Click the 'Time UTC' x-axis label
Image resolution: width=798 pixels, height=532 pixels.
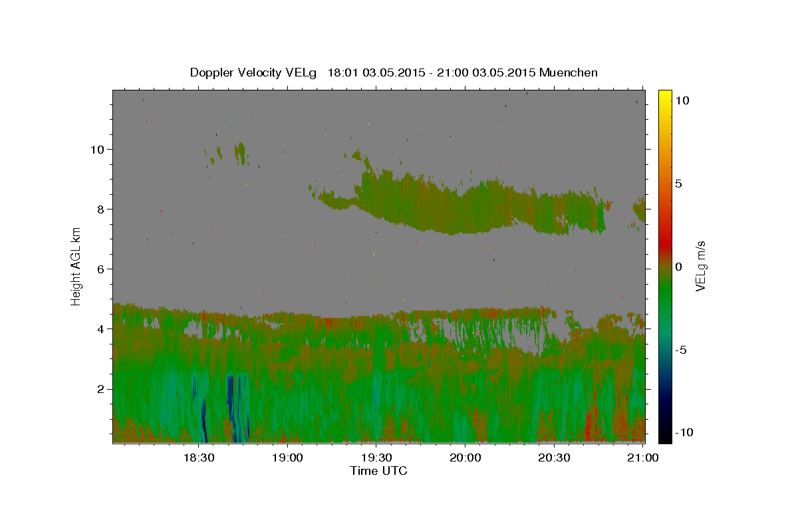(x=378, y=471)
